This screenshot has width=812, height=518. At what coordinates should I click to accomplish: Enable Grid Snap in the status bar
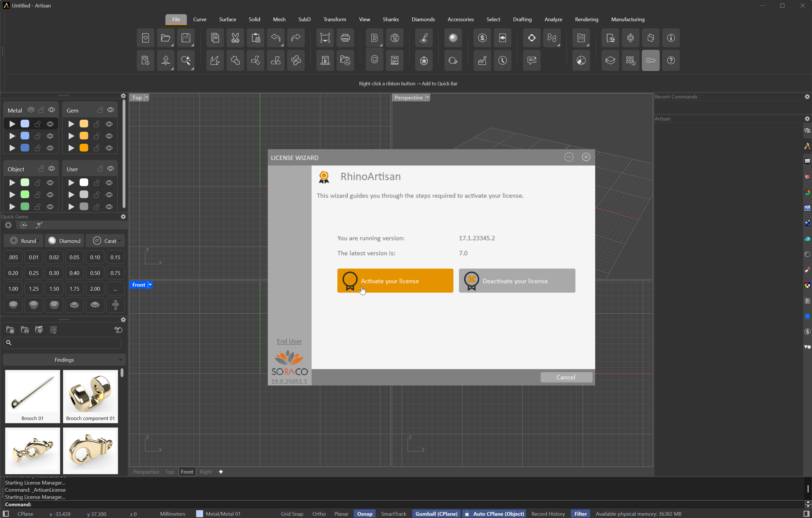[292, 514]
